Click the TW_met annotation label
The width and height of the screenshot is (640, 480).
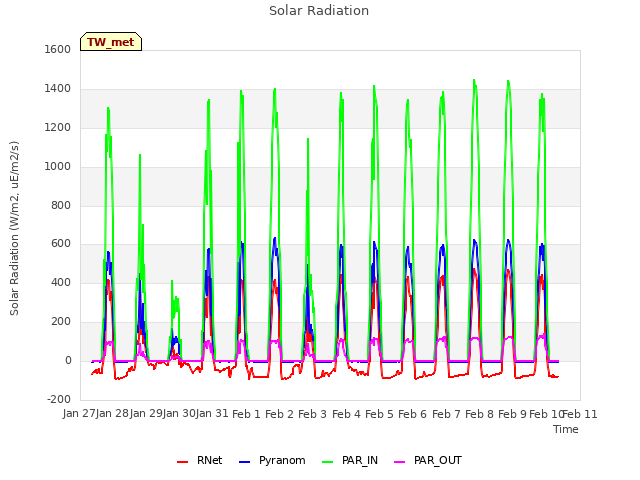[x=111, y=42]
